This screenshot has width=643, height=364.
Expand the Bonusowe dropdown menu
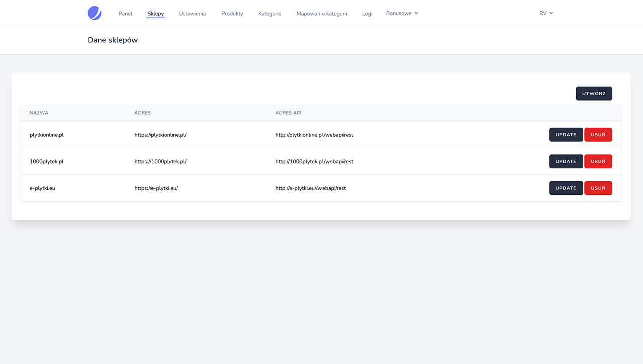402,13
